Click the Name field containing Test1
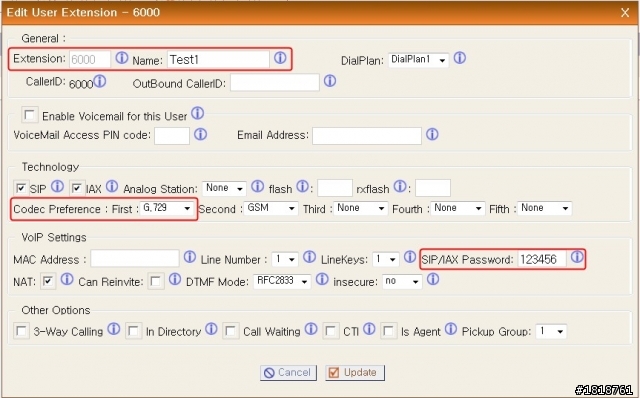The image size is (640, 398). [218, 60]
